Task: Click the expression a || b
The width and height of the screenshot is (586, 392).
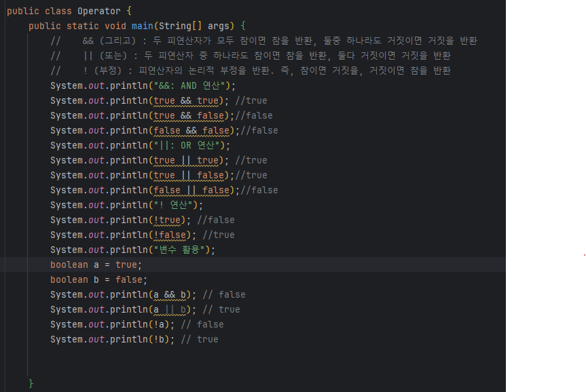Action: coord(170,310)
